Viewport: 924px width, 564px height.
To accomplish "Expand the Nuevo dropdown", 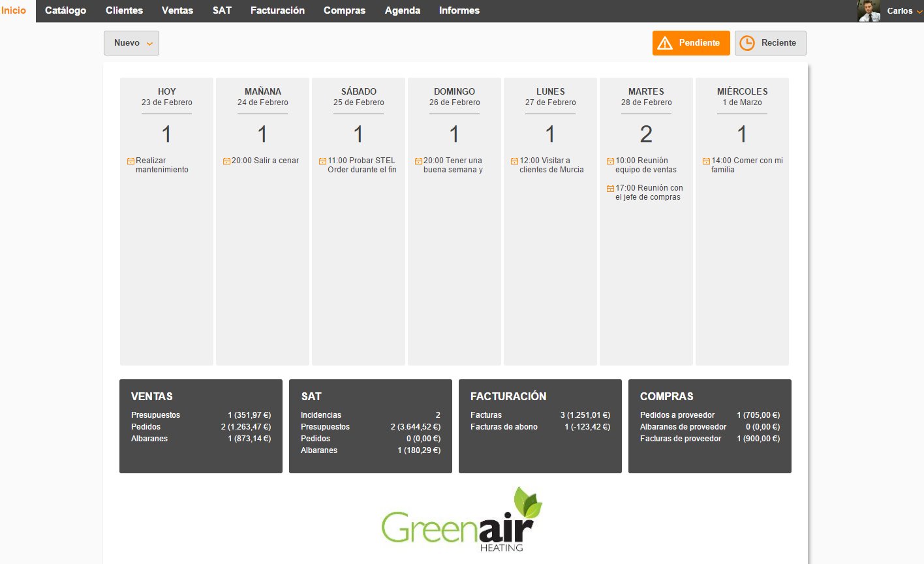I will [131, 43].
